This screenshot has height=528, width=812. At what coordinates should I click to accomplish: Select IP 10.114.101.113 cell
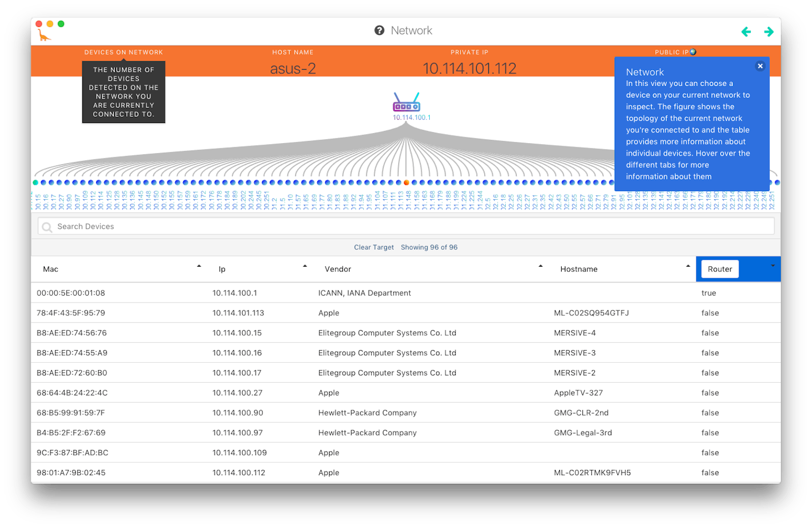[238, 313]
